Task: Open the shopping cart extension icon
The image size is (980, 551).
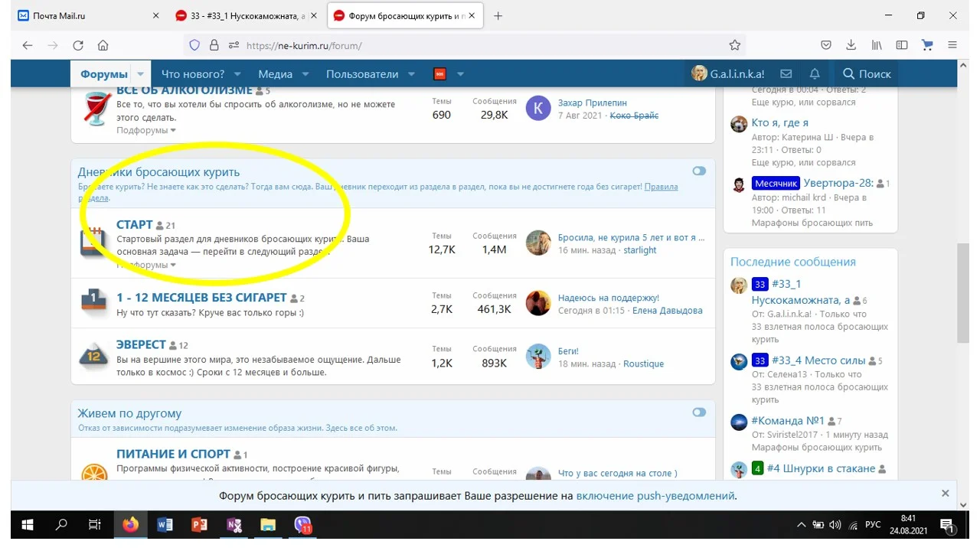Action: (x=927, y=45)
